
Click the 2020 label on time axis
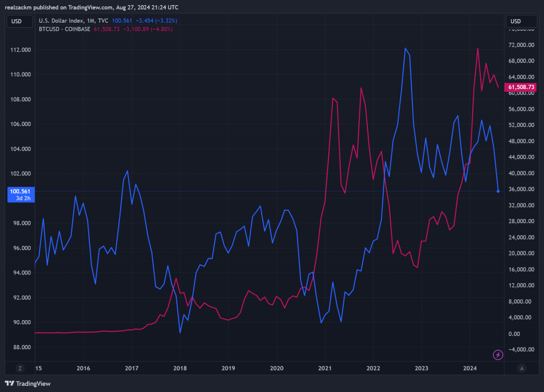click(277, 368)
